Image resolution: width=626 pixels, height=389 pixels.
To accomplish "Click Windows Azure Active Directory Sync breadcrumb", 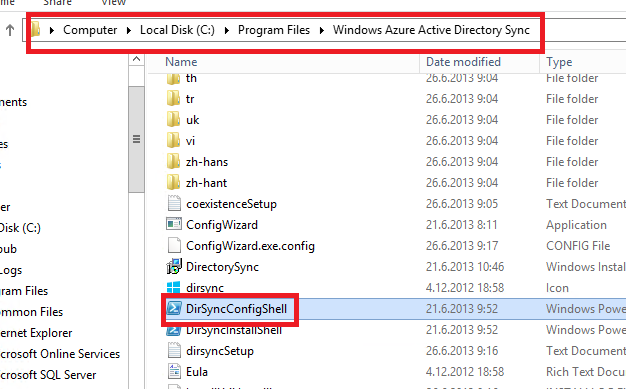I will (431, 30).
